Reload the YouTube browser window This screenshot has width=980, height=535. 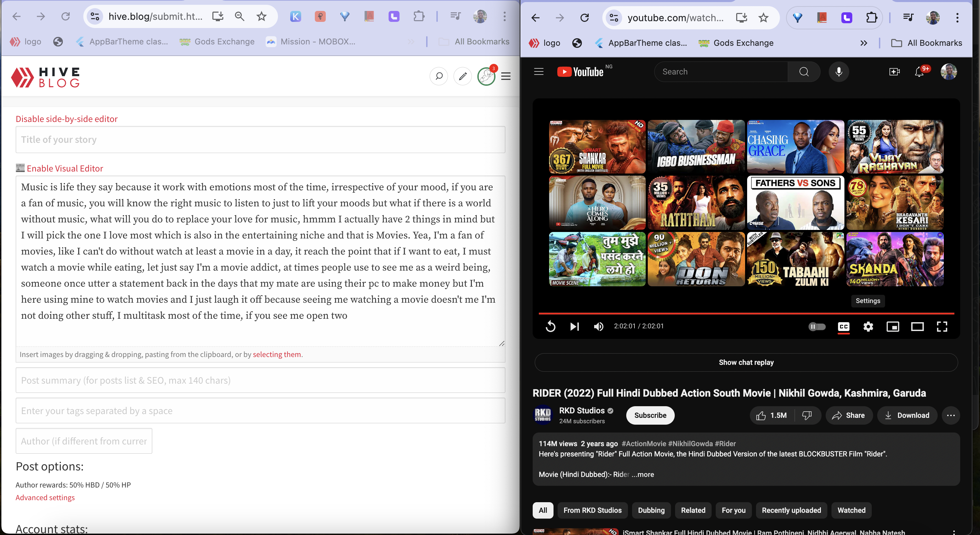584,17
